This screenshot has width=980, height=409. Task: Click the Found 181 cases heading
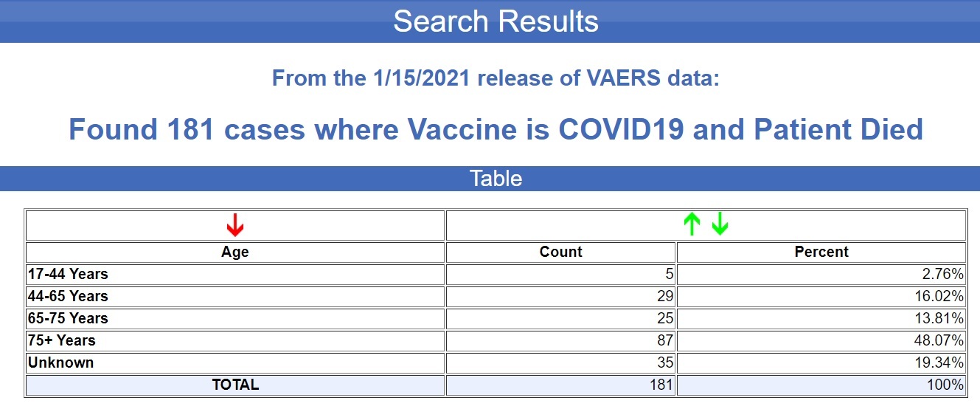496,129
